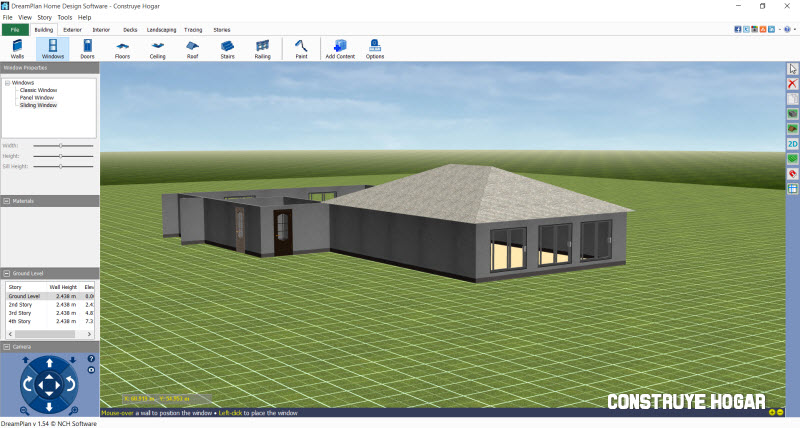Click the copy pages icon in right toolbar
Image resolution: width=800 pixels, height=428 pixels.
coord(792,99)
